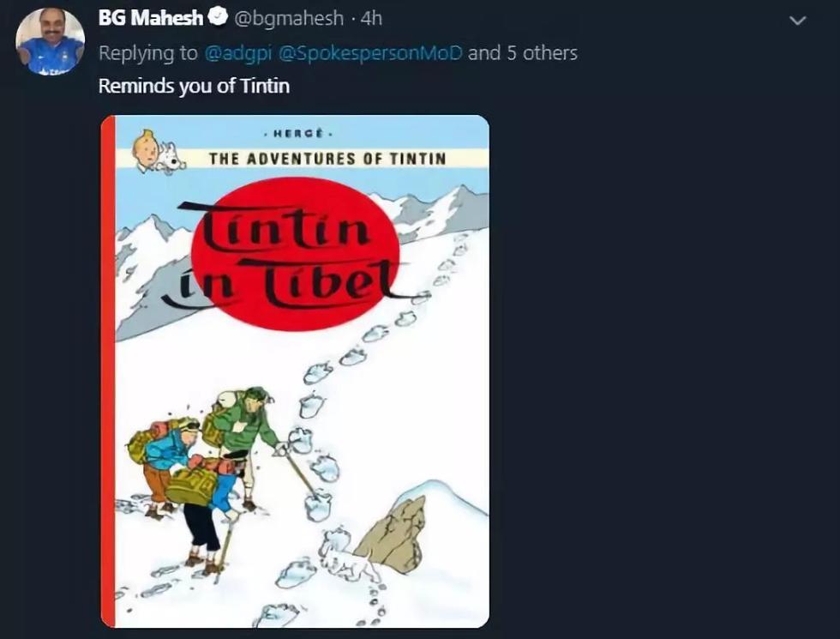The height and width of the screenshot is (639, 840).
Task: Click the "Replying to" label
Action: click(148, 53)
